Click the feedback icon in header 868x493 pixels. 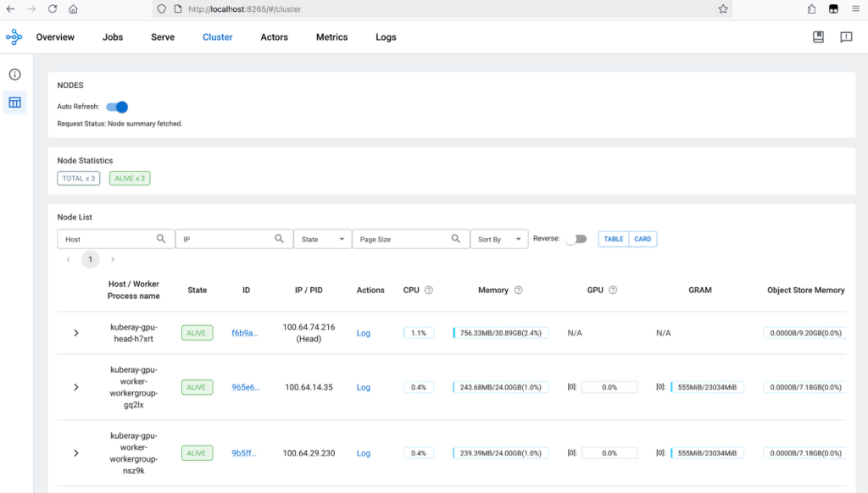click(x=846, y=37)
